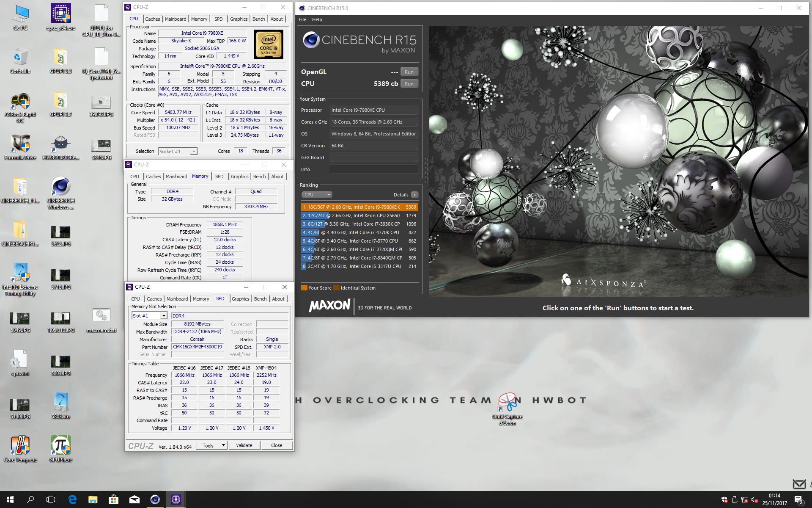Open the Windows Start menu

(10, 500)
